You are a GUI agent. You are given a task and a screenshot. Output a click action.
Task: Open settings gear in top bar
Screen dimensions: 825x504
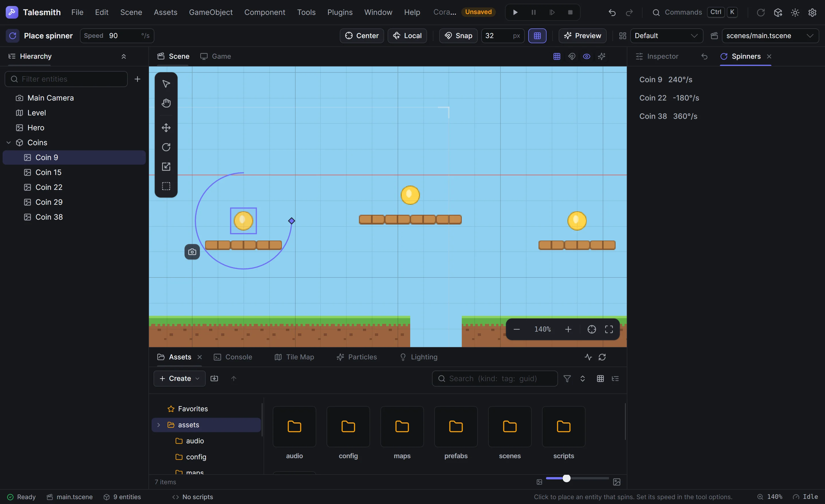pyautogui.click(x=812, y=12)
